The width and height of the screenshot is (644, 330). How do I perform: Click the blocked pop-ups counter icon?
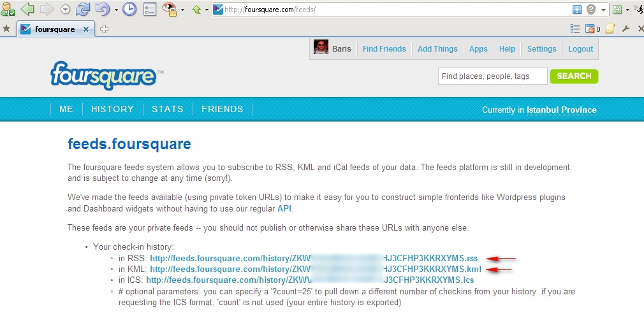(x=592, y=29)
